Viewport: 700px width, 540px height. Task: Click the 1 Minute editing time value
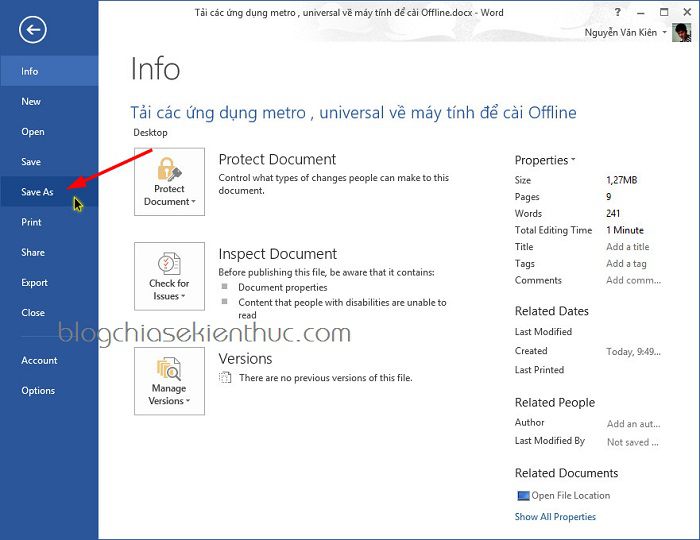click(x=625, y=230)
